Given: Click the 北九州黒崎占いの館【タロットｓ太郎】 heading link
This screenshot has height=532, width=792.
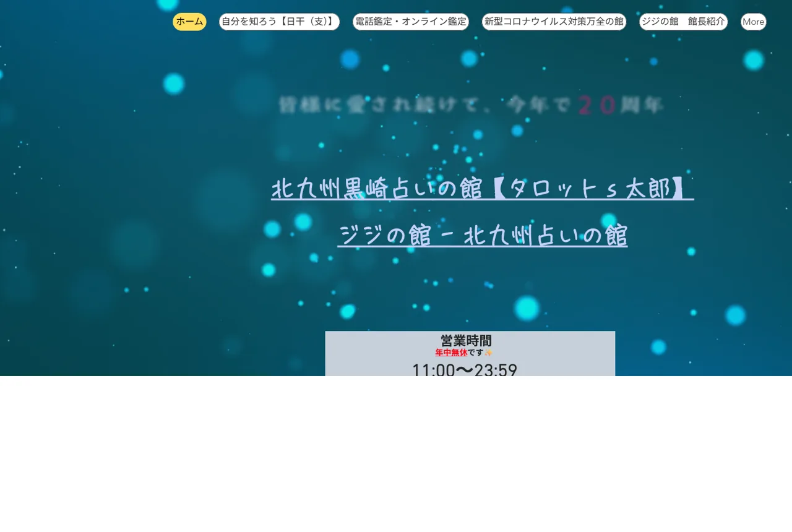Looking at the screenshot, I should [x=483, y=189].
